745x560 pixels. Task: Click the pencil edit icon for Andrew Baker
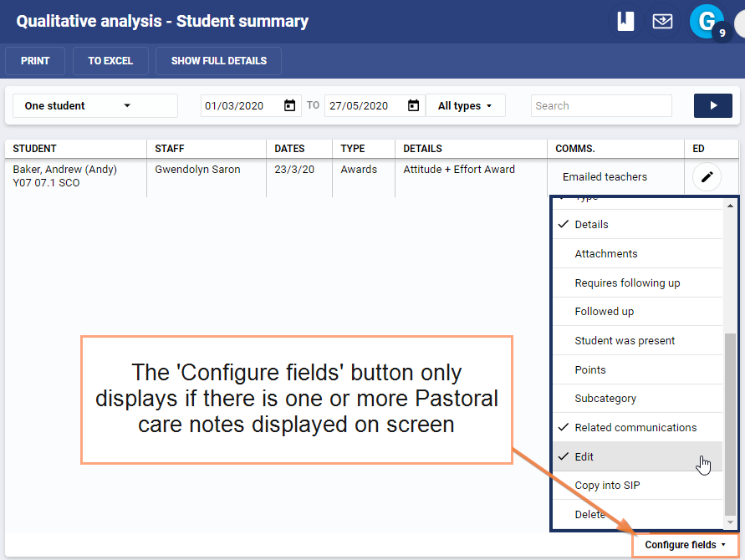tap(707, 176)
